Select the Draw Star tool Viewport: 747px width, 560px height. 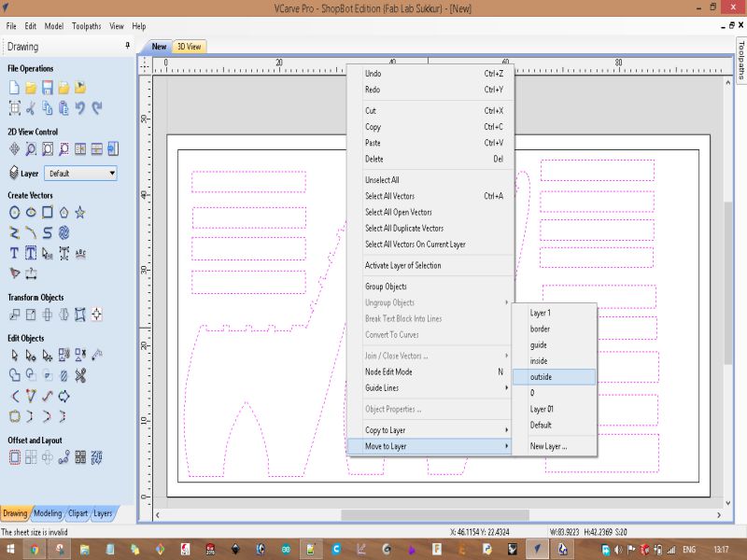coord(80,213)
